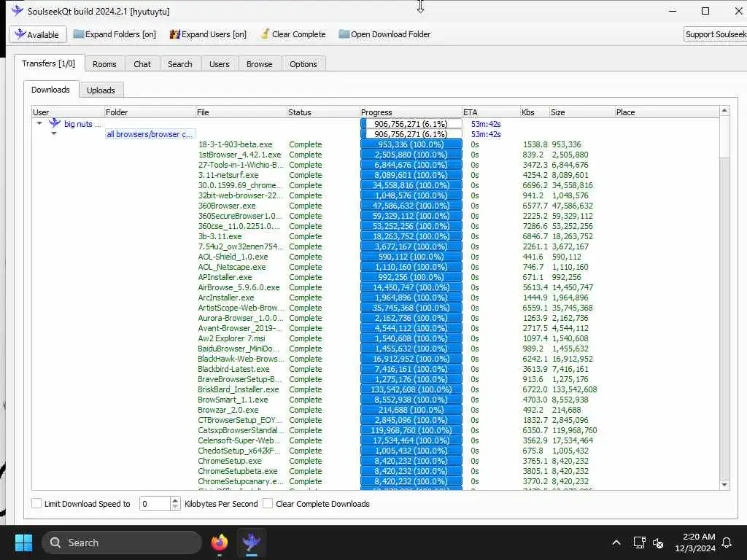
Task: Show hidden system tray icons
Action: point(616,542)
